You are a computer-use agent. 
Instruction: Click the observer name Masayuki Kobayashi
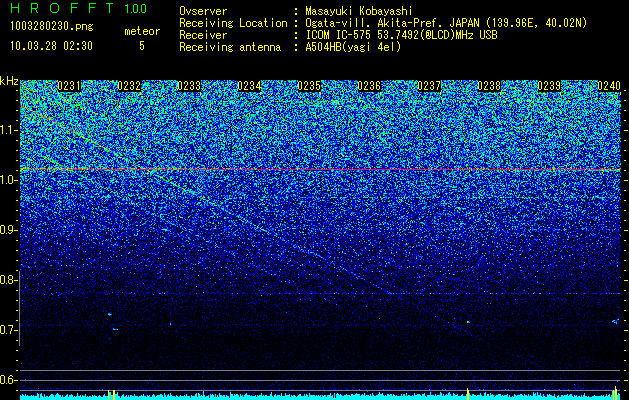[x=359, y=11]
